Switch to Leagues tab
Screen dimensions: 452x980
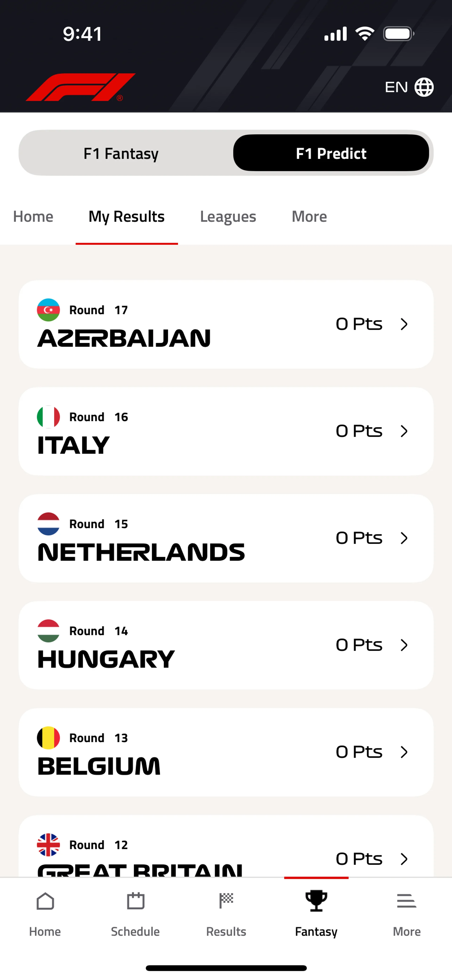click(x=228, y=216)
